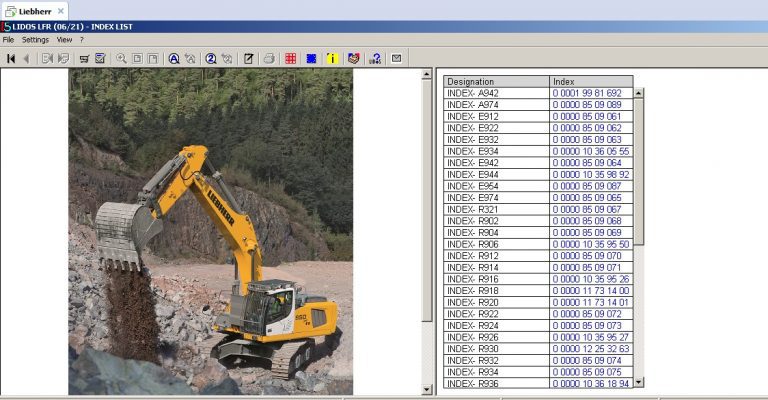Screen dimensions: 768x400
Task: Select row INDEX- R924
Action: point(538,326)
